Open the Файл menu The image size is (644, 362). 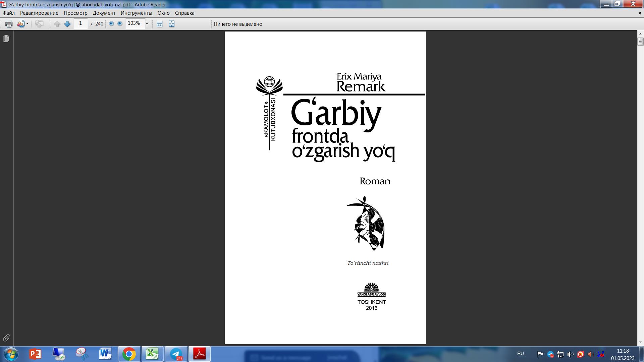(8, 13)
